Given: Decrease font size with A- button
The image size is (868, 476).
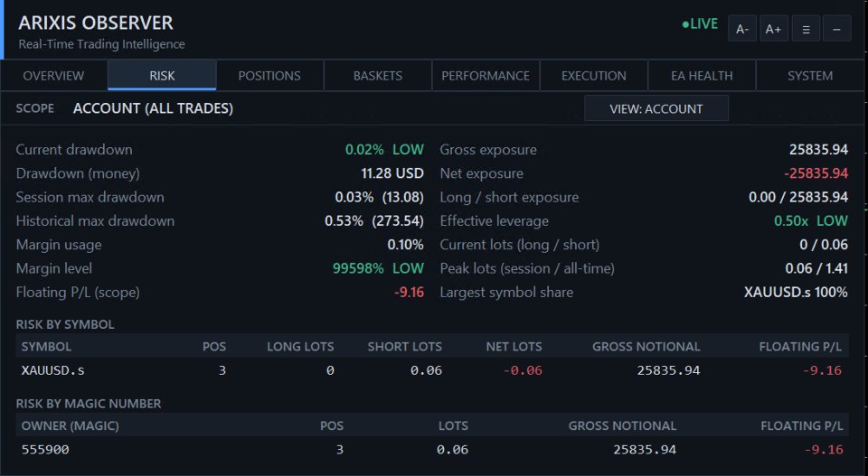Looking at the screenshot, I should tap(741, 29).
